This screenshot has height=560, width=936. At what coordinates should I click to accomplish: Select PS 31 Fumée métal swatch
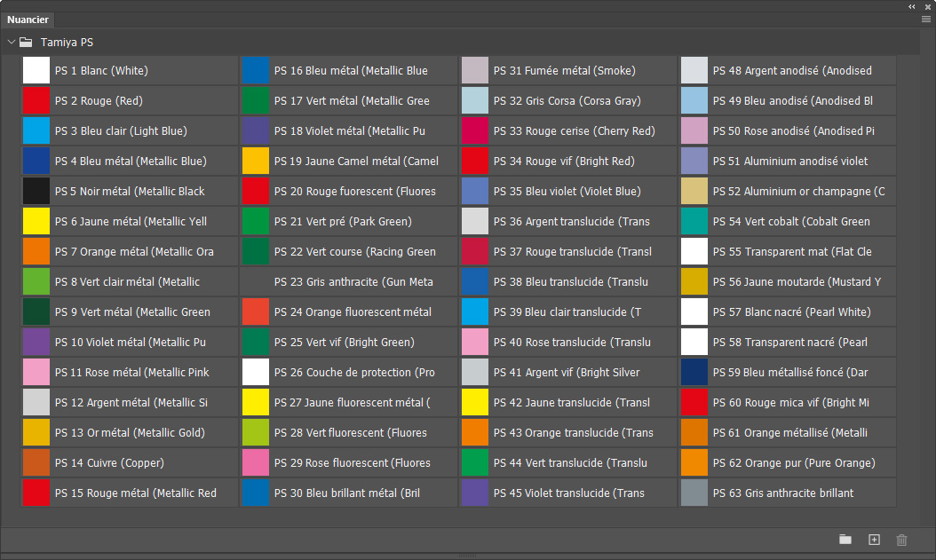pos(475,71)
